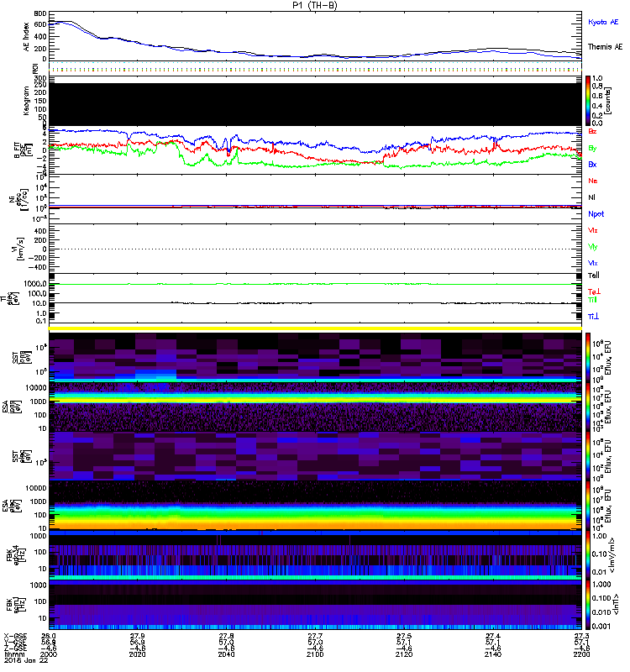Click the blue Ti perpendicular legend label

[593, 316]
